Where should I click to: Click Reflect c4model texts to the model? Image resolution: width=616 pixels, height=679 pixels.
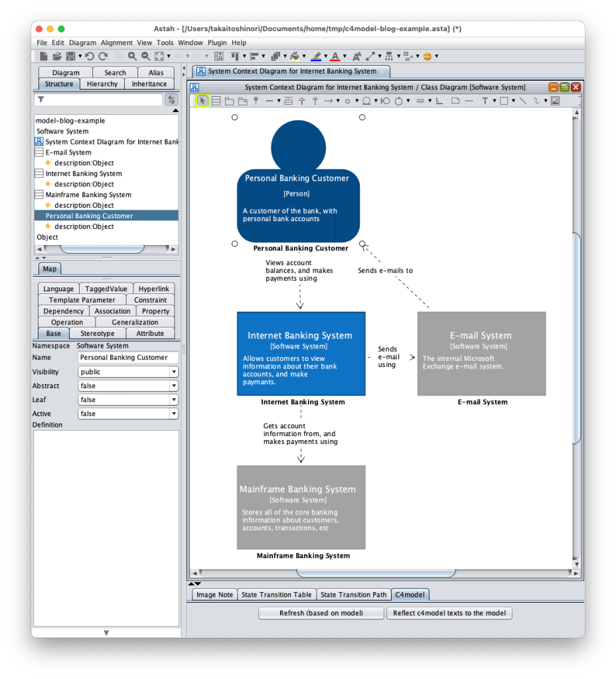coord(449,613)
